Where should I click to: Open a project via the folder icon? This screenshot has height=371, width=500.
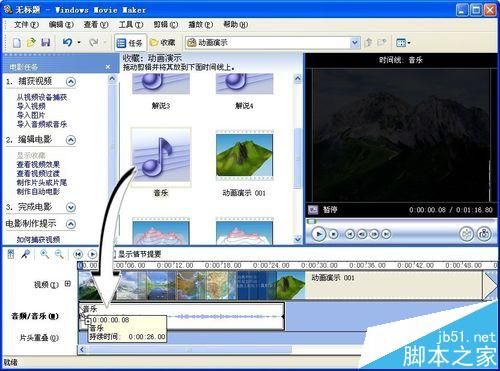31,42
